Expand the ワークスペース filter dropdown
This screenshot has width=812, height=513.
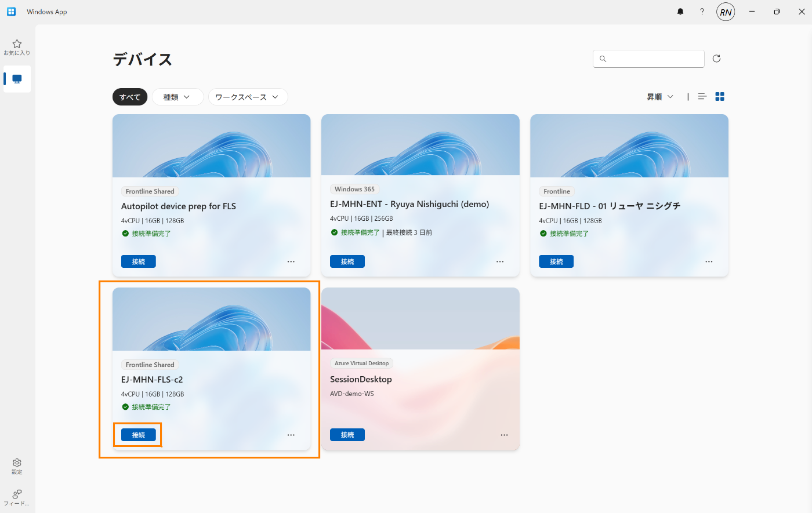[248, 97]
